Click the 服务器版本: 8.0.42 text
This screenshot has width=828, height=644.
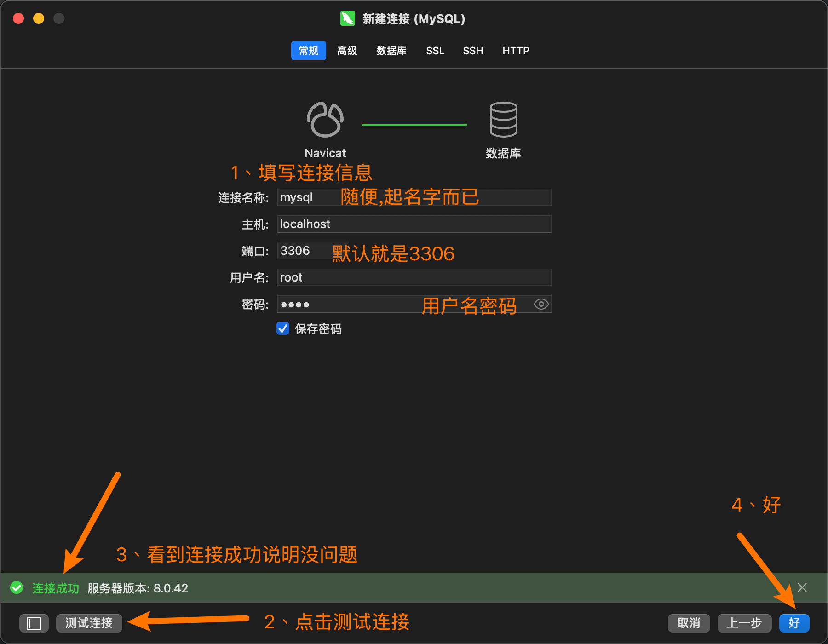point(138,588)
